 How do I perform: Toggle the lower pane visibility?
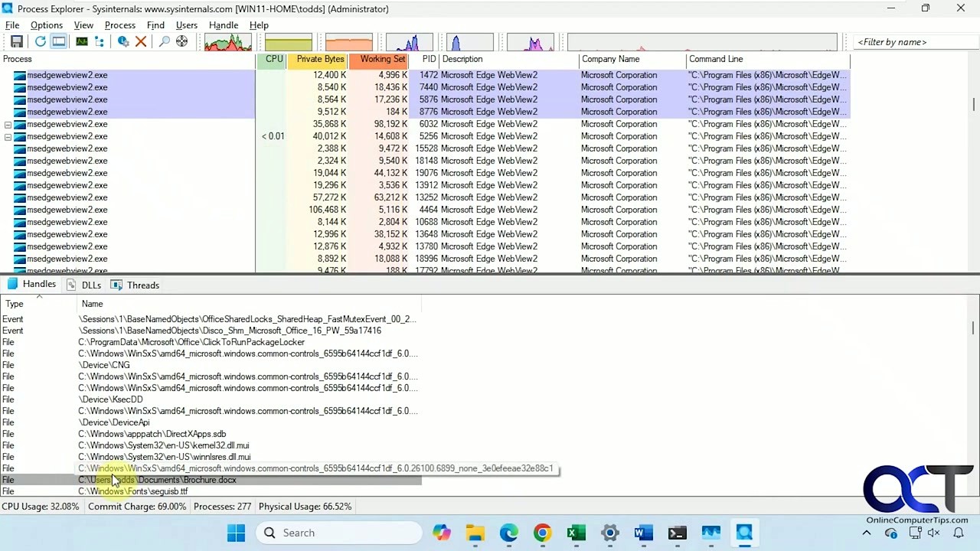(58, 41)
